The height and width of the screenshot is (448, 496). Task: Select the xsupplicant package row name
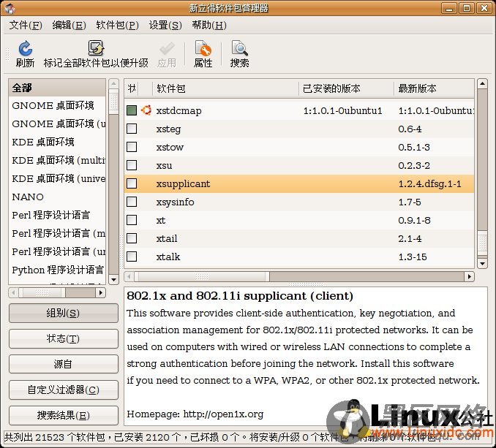(x=183, y=183)
